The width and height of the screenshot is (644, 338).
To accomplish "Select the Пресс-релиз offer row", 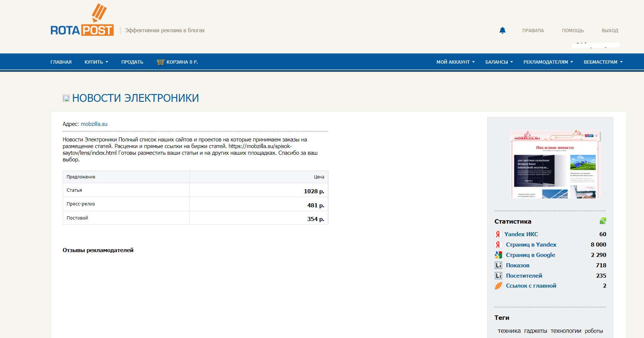I will click(195, 204).
